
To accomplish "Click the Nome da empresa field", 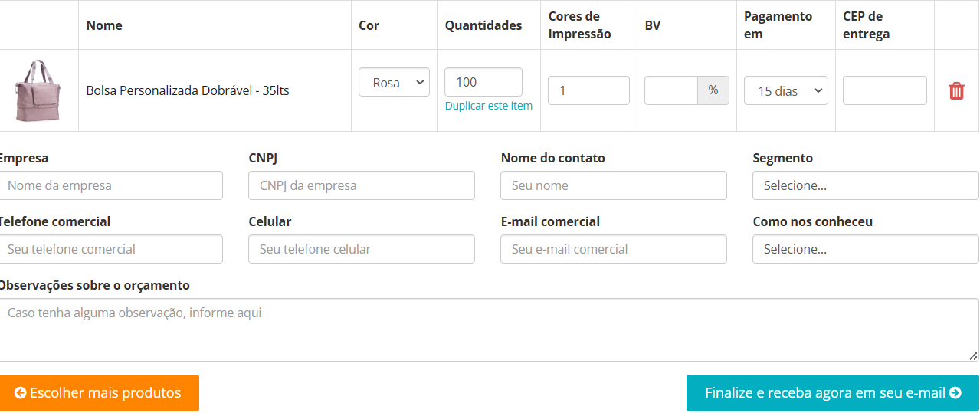I will pos(110,185).
